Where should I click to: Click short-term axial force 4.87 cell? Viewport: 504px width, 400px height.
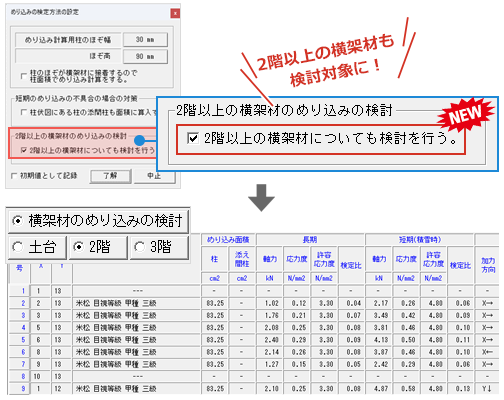point(378,388)
